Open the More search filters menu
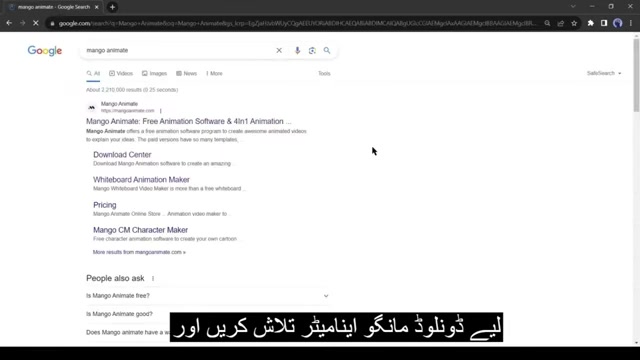The height and width of the screenshot is (360, 640). pyautogui.click(x=214, y=73)
